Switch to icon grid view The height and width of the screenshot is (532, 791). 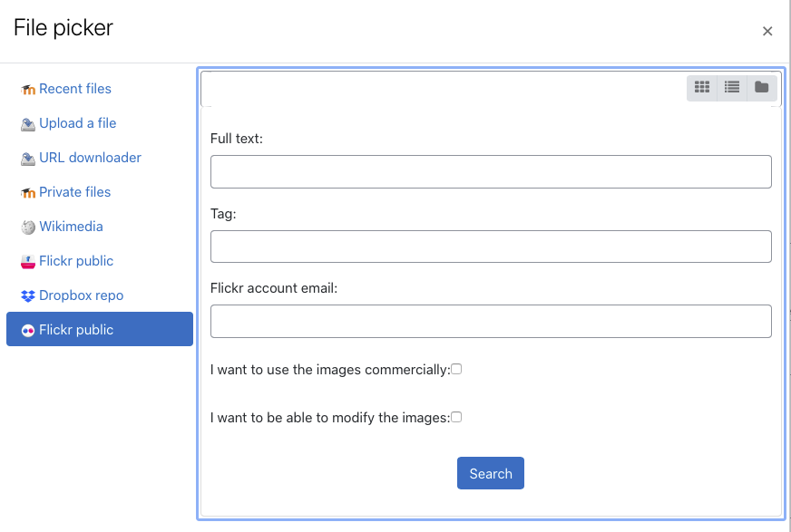pos(702,88)
